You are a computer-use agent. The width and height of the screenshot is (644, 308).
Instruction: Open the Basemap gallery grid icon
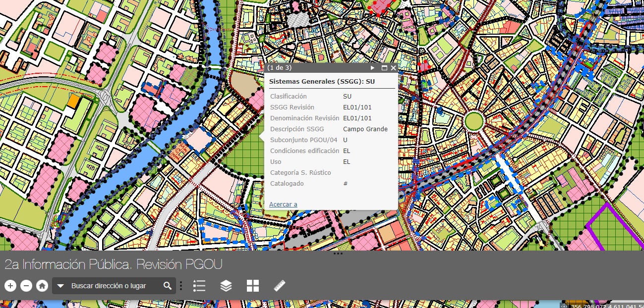coord(253,286)
